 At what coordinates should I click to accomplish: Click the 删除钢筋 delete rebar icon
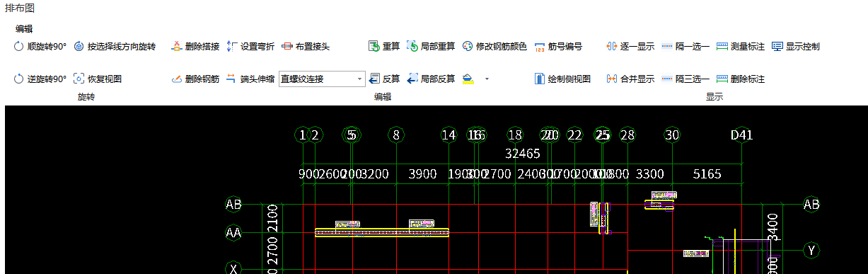pyautogui.click(x=177, y=79)
